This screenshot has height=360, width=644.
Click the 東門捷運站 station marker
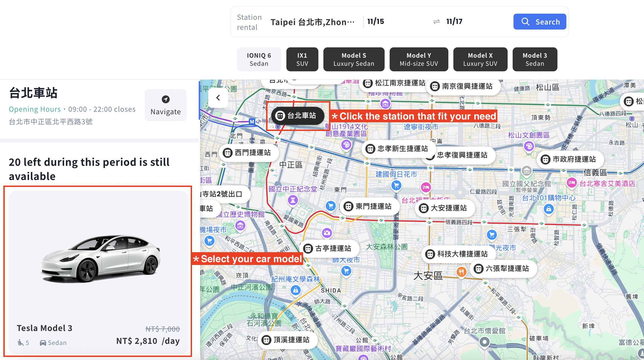click(x=370, y=206)
